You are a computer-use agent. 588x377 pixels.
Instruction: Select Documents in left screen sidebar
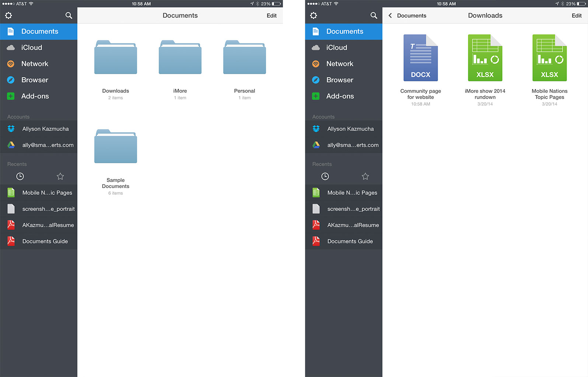pos(39,32)
